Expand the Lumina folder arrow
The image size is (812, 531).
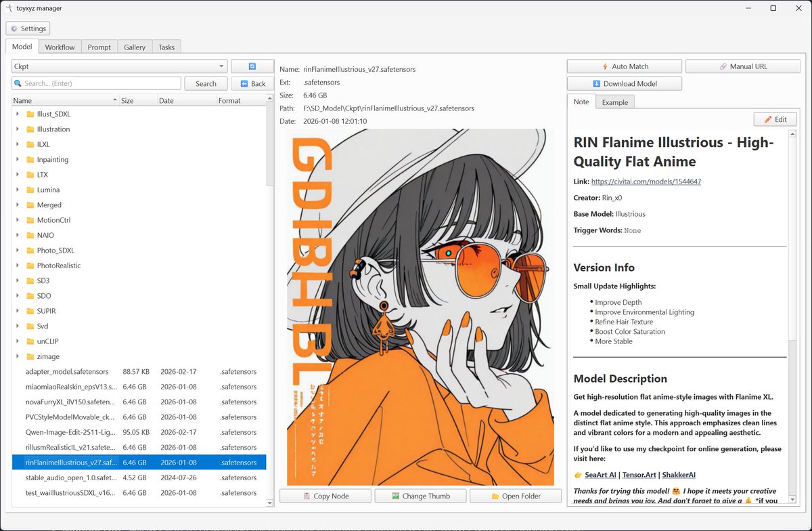coord(18,190)
